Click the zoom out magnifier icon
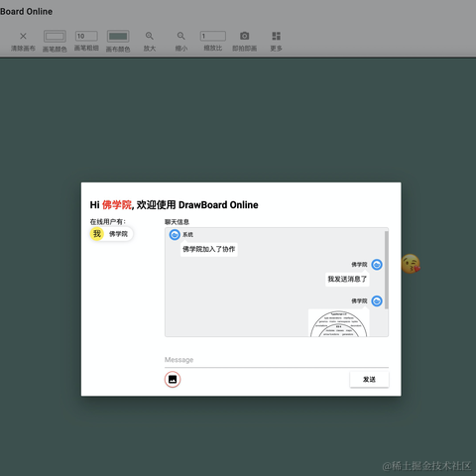476x476 pixels. pyautogui.click(x=181, y=36)
